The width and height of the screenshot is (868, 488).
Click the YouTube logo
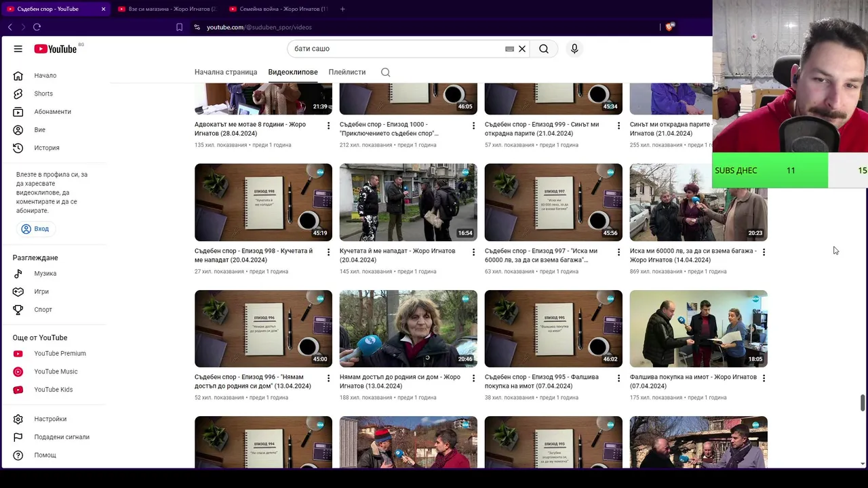[56, 49]
